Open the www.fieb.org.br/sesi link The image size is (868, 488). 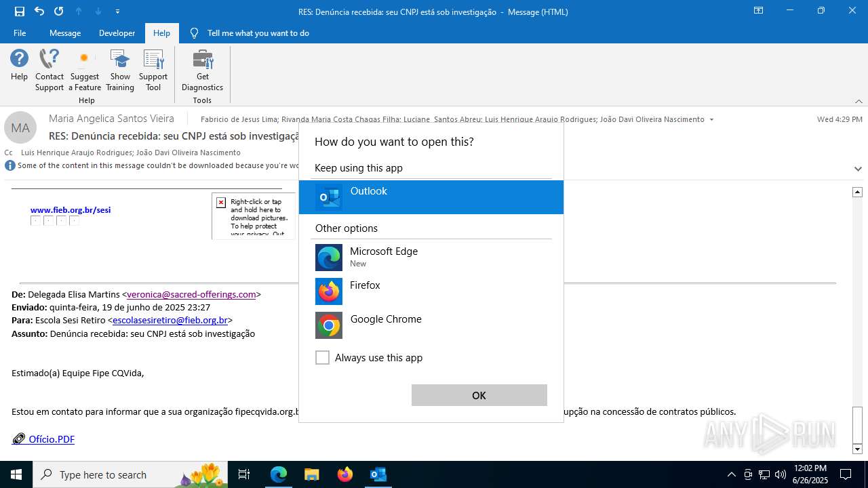71,210
